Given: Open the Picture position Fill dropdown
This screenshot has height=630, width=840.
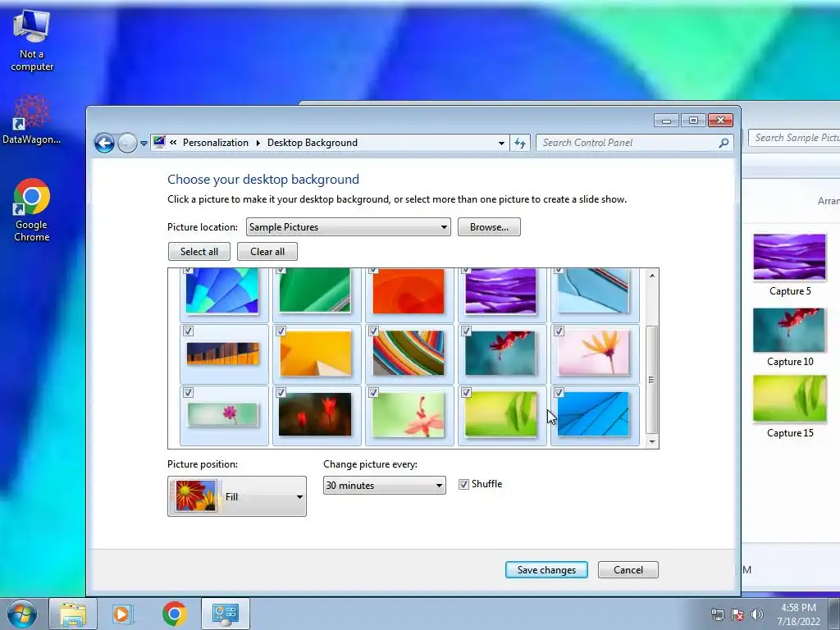Looking at the screenshot, I should 237,496.
